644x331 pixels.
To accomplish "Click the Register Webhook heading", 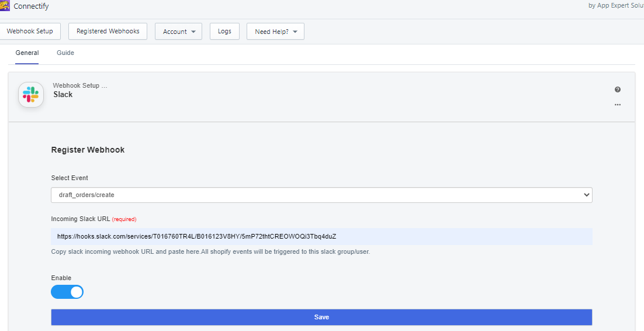I will tap(88, 150).
